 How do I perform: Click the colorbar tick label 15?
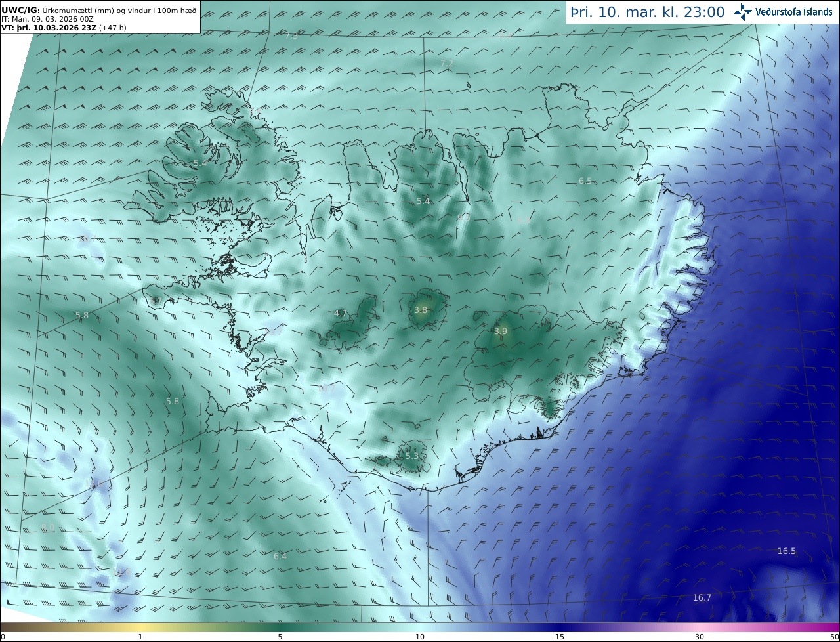[x=560, y=637]
